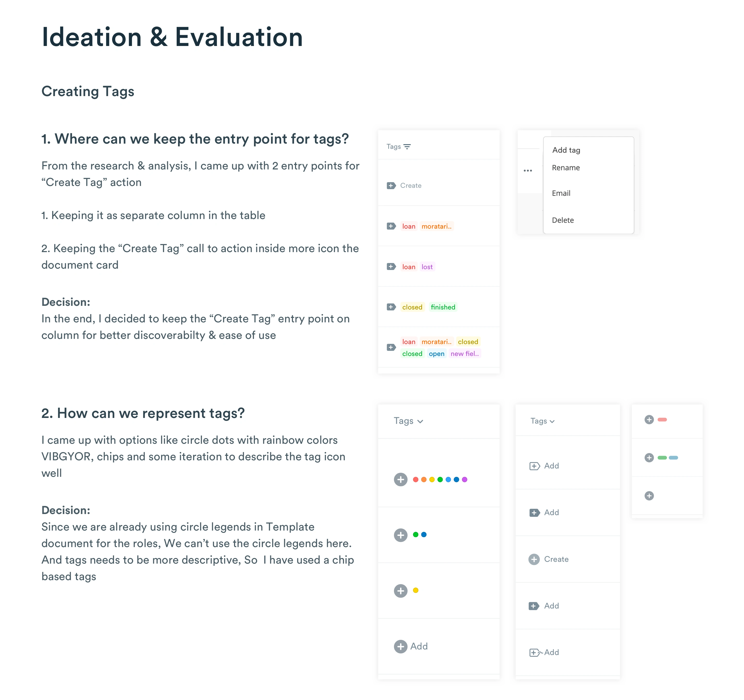Click the 'open' blue tag chip
Screen dimensions: 744x700
click(437, 354)
